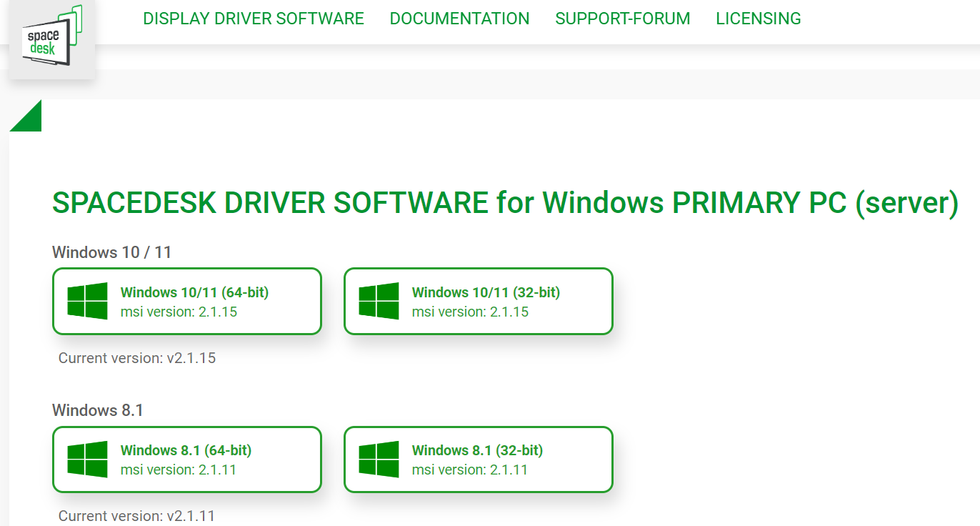Screen dimensions: 980x526
Task: Click msi version 2.1.11 text under 8.1 64-bit
Action: 179,470
